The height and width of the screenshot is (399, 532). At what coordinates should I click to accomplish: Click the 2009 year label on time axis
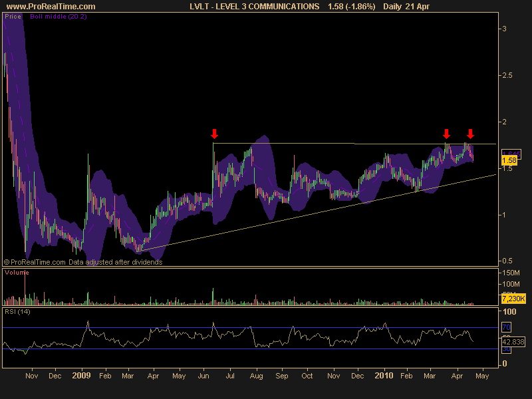[81, 376]
